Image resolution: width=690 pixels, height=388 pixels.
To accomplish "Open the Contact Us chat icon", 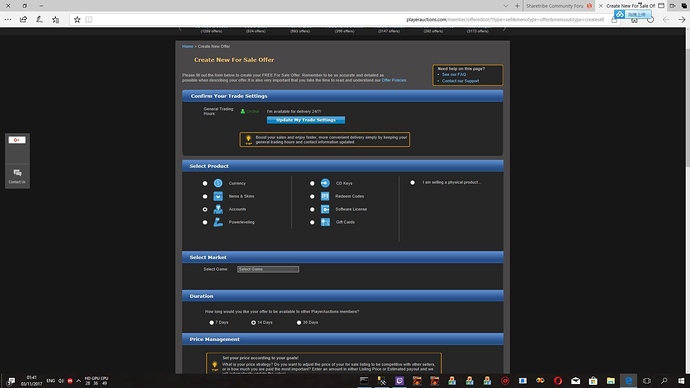I will (x=17, y=175).
